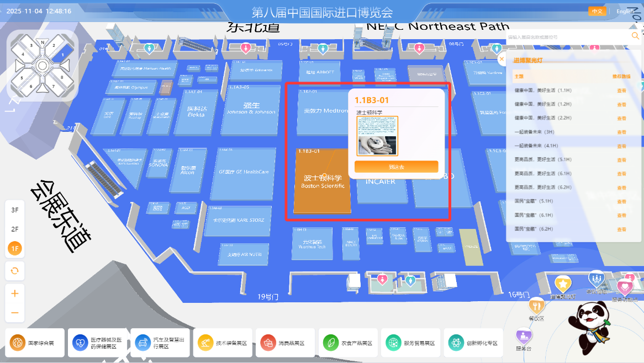View route for 一起装备未来 (3H)
Viewport: 644px width, 363px height.
pyautogui.click(x=621, y=132)
